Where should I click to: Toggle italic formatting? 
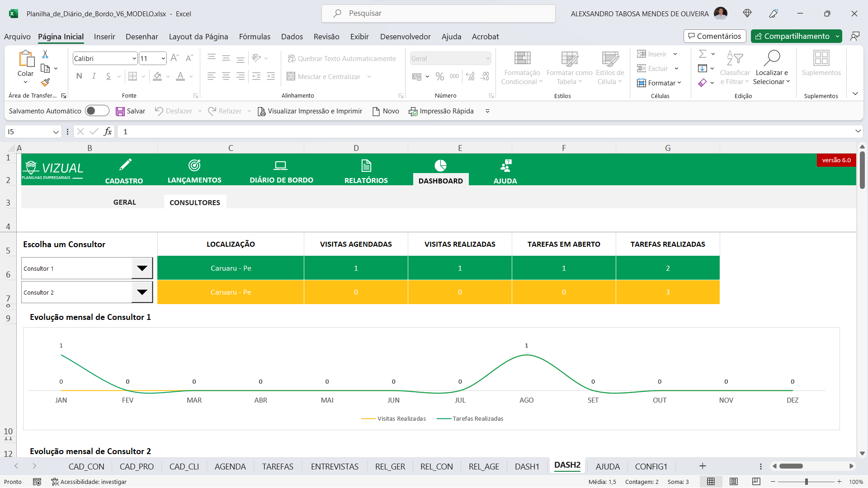click(x=94, y=76)
